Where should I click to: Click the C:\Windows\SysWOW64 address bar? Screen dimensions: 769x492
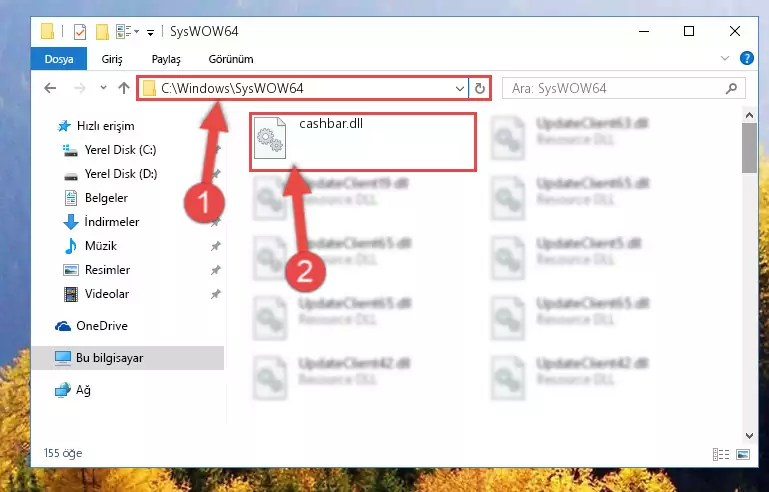point(302,88)
